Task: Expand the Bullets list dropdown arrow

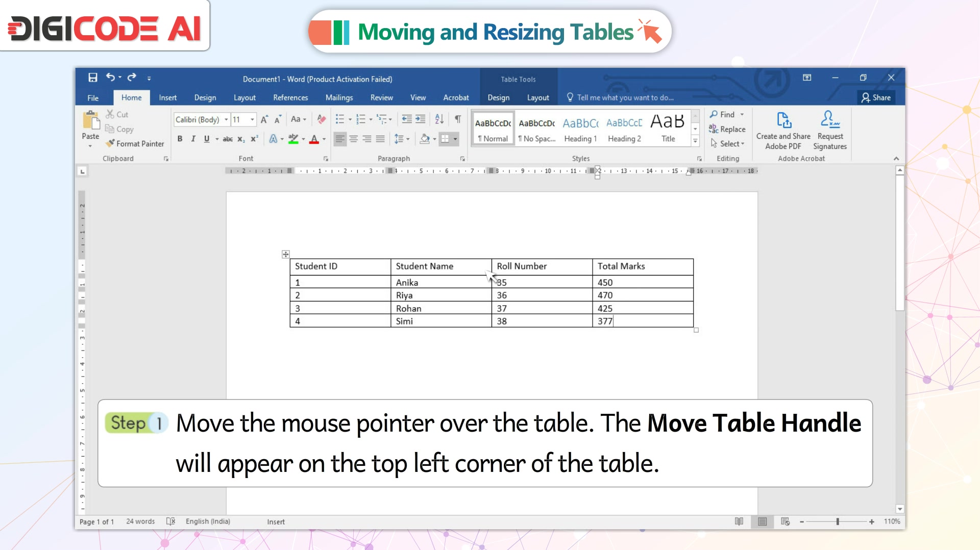Action: (350, 120)
